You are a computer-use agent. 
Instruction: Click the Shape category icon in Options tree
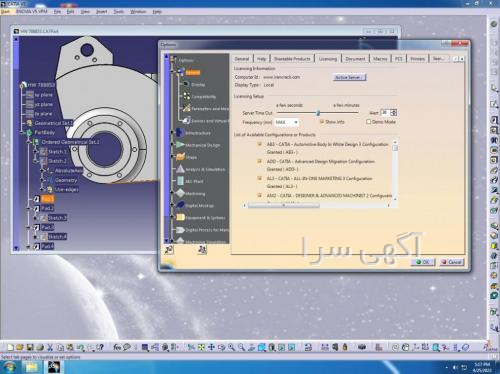tap(180, 157)
